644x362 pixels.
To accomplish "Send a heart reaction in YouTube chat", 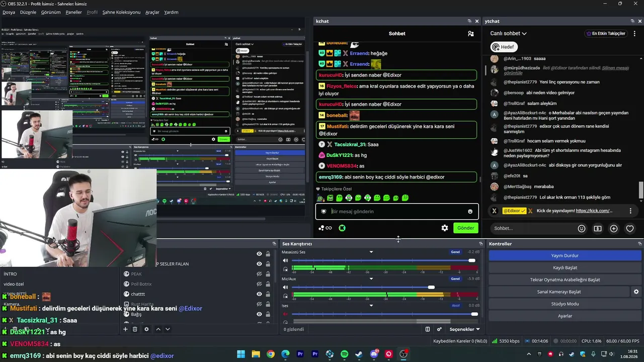I will (x=630, y=228).
